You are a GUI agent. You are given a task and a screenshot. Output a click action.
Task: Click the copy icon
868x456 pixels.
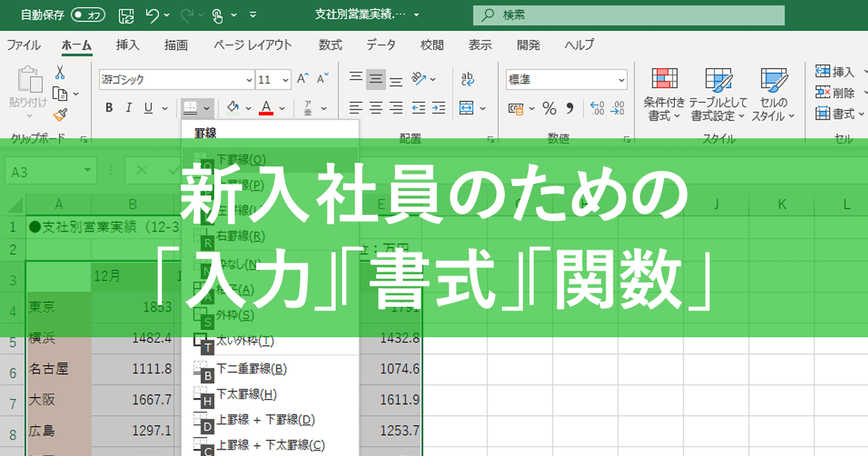coord(61,93)
